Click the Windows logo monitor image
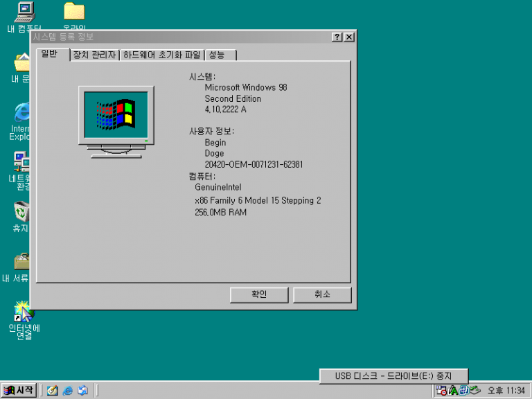532x399 pixels. [x=116, y=122]
